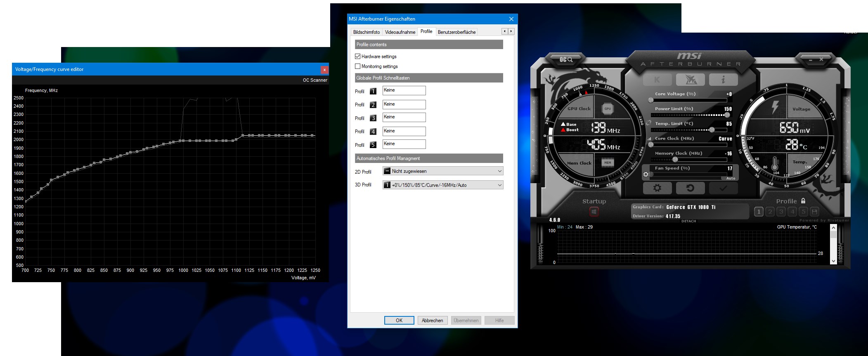Open the 2D Profil dropdown

(x=443, y=171)
